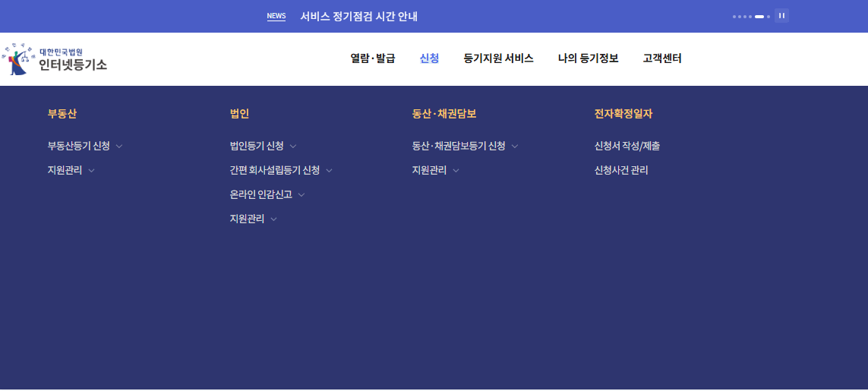Screen dimensions: 868x391
Task: Click the active elongated carousel indicator
Action: (x=759, y=17)
